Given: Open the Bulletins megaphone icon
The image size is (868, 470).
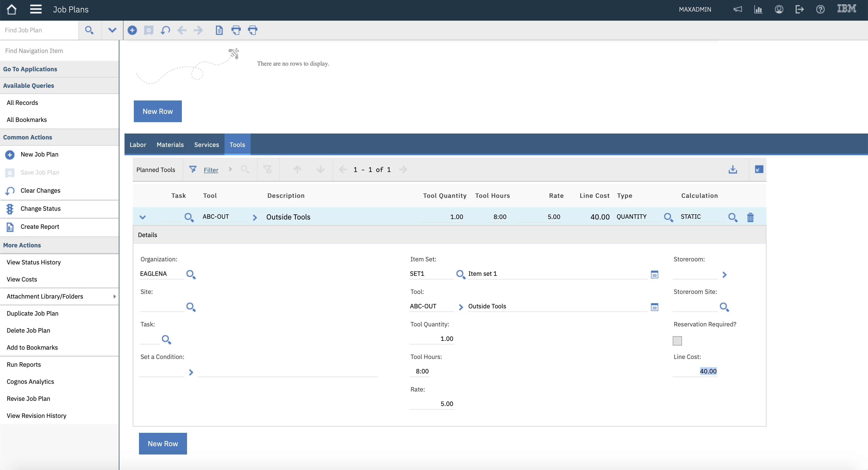Looking at the screenshot, I should (x=738, y=10).
